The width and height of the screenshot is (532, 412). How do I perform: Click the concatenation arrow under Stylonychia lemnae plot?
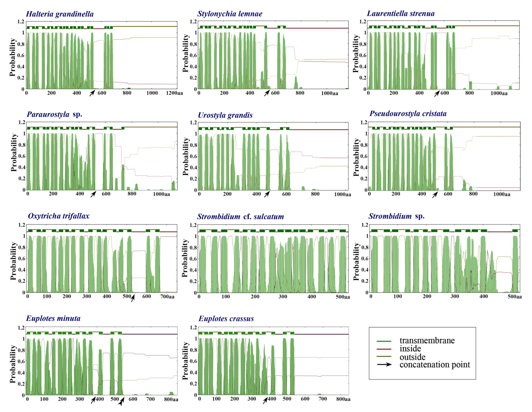click(267, 93)
